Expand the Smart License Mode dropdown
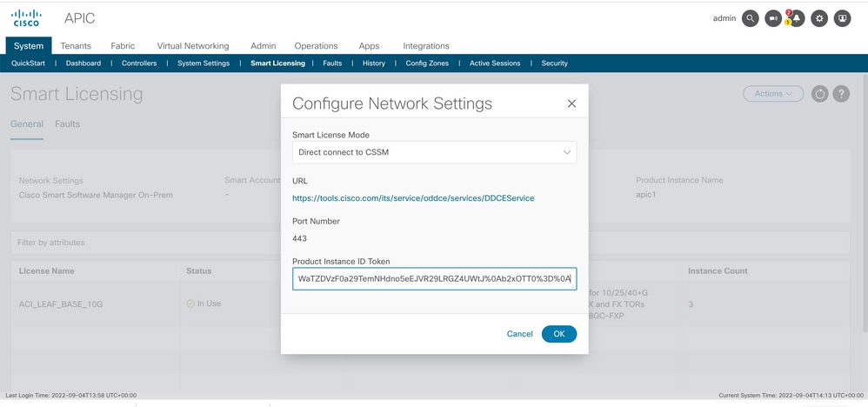868x407 pixels. [435, 152]
